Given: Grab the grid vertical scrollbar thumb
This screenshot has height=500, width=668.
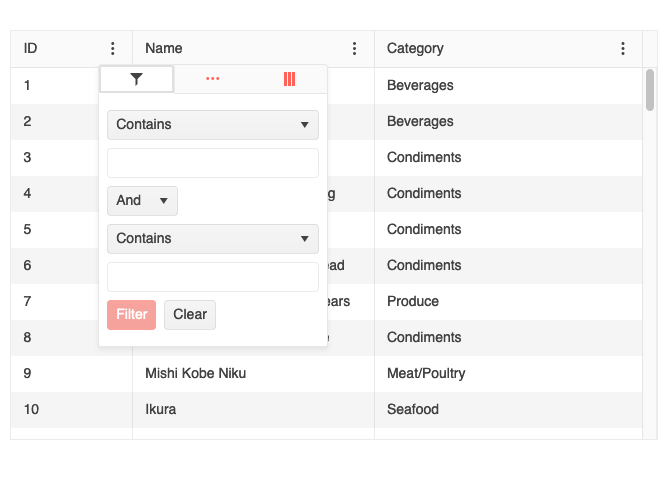Looking at the screenshot, I should pos(650,90).
